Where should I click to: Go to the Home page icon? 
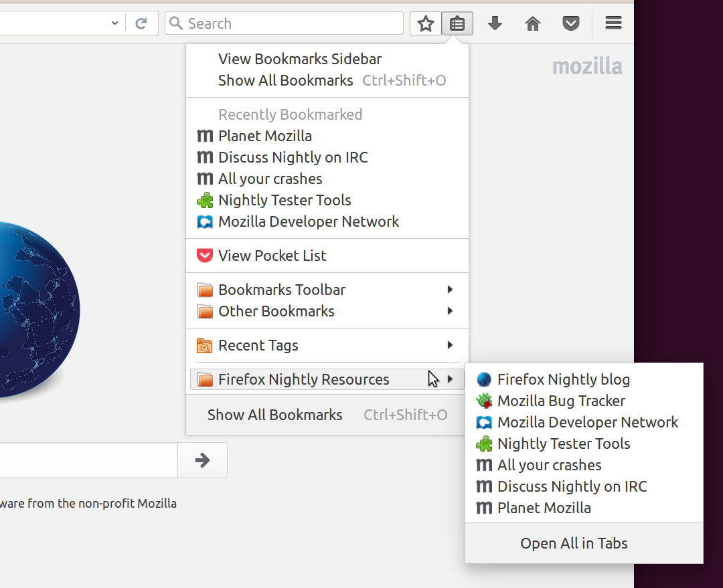tap(533, 24)
